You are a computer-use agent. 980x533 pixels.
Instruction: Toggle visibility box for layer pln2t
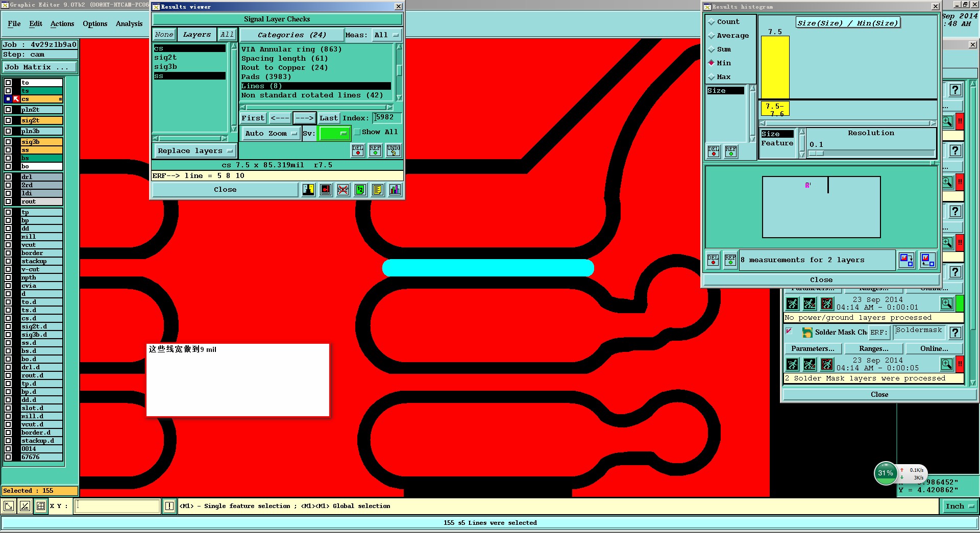(8, 110)
